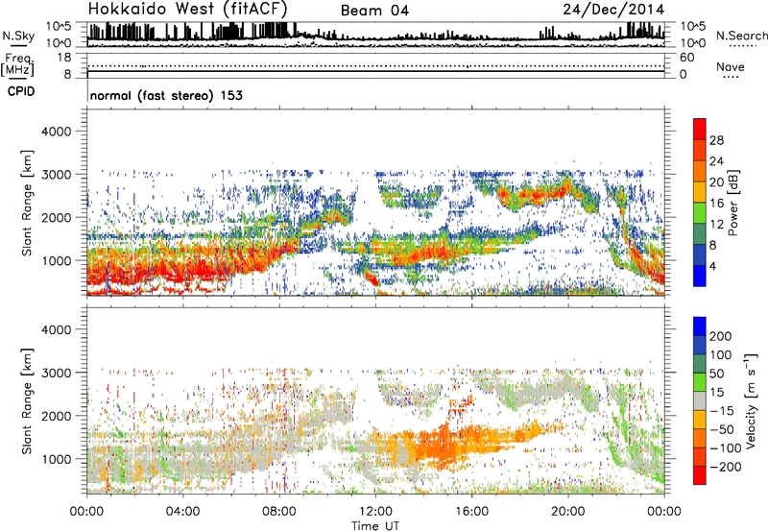Click the "-100" velocity label

tap(726, 448)
